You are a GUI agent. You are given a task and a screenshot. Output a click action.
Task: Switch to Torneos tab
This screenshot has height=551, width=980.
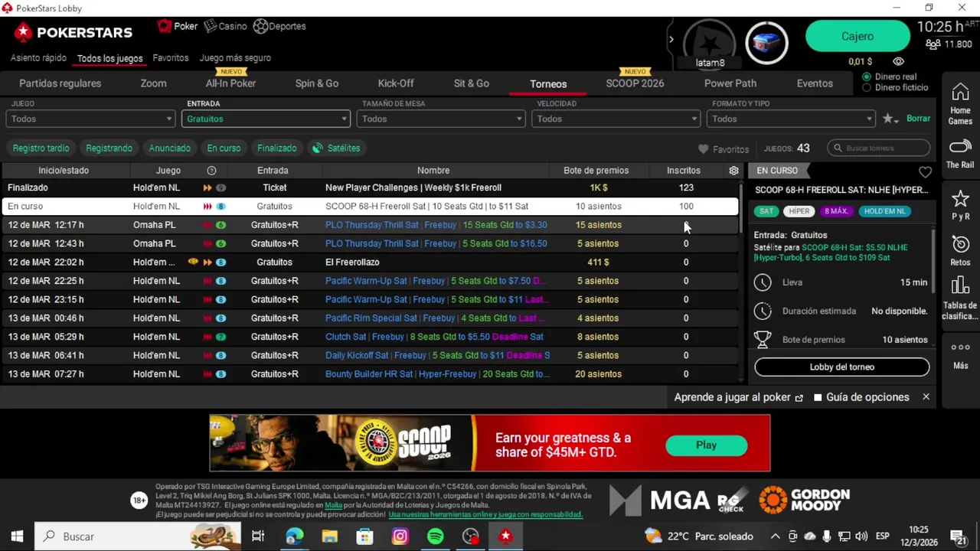pyautogui.click(x=548, y=83)
